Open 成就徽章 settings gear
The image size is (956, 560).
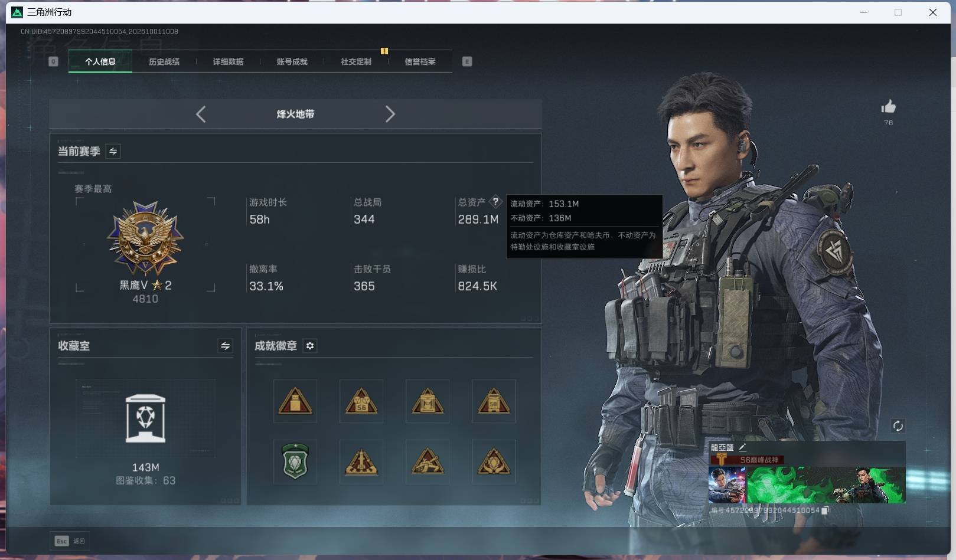310,346
